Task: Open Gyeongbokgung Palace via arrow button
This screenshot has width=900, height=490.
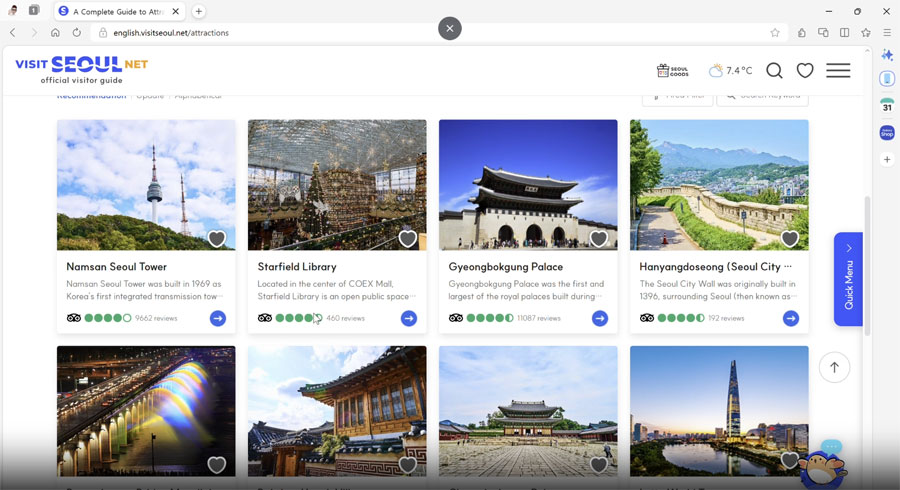Action: (600, 318)
